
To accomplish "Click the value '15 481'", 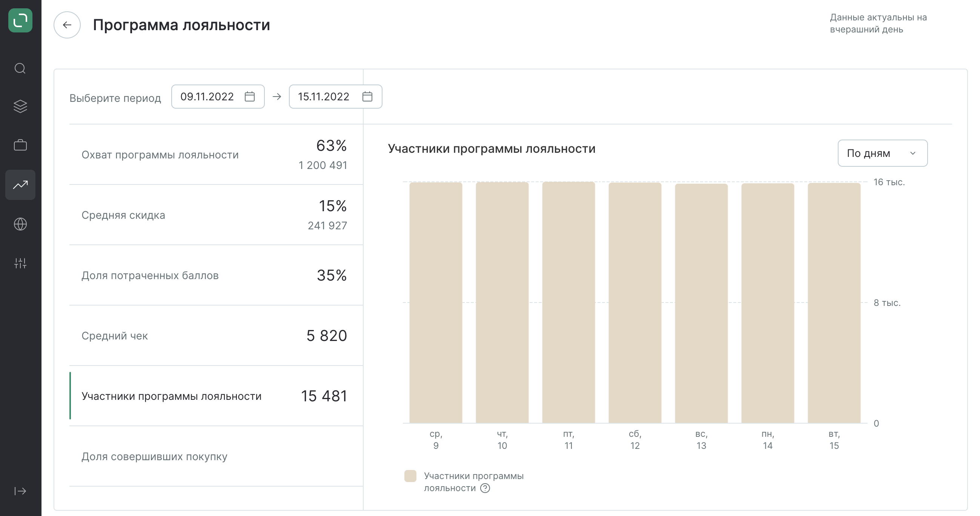I will click(324, 396).
